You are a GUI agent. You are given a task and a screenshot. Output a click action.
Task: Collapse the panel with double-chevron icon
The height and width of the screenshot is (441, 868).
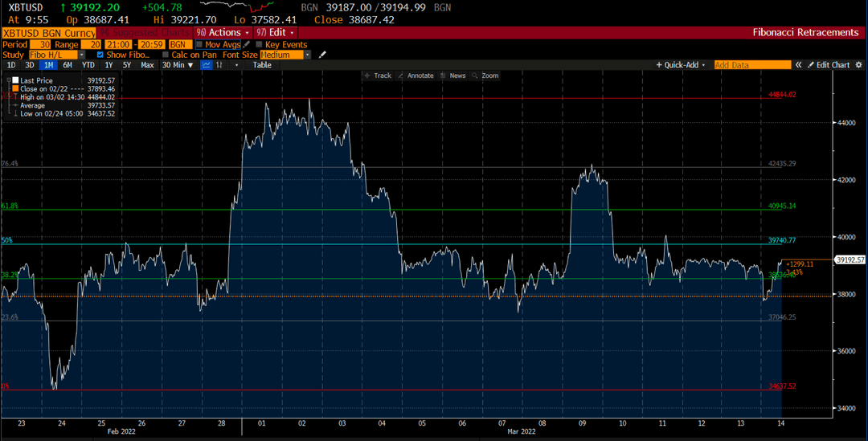798,65
